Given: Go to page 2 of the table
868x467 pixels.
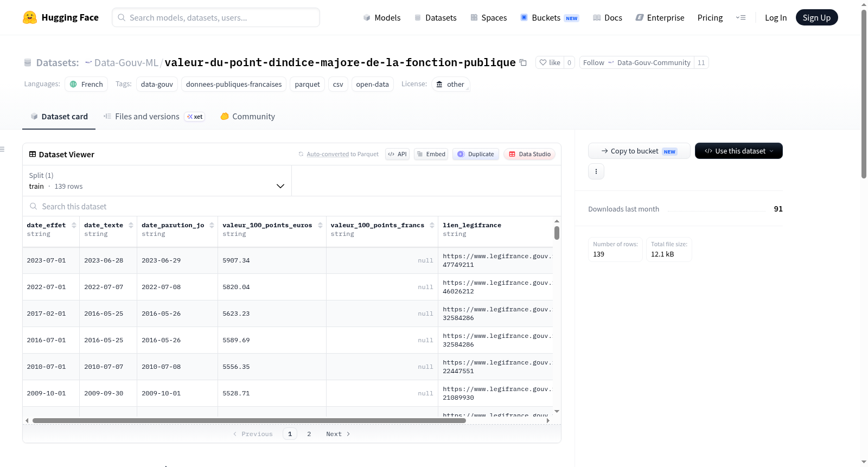Looking at the screenshot, I should click(x=309, y=434).
